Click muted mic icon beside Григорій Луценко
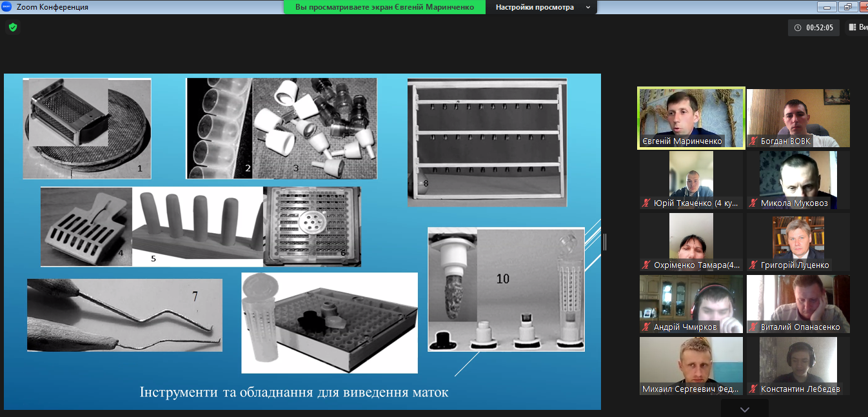Image resolution: width=868 pixels, height=417 pixels. pos(754,265)
